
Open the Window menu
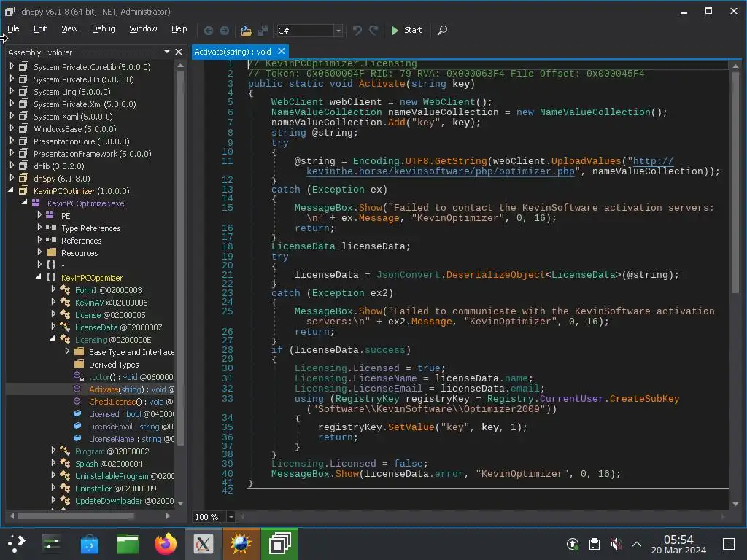pos(143,28)
